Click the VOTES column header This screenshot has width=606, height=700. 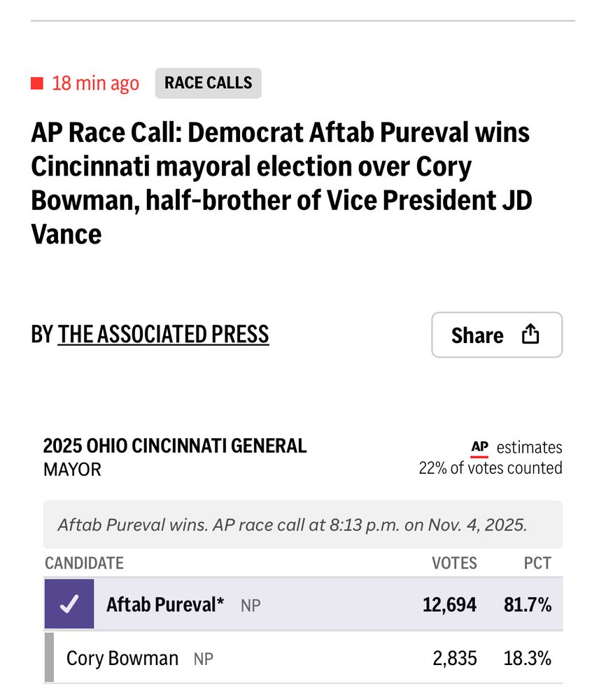coord(453,563)
